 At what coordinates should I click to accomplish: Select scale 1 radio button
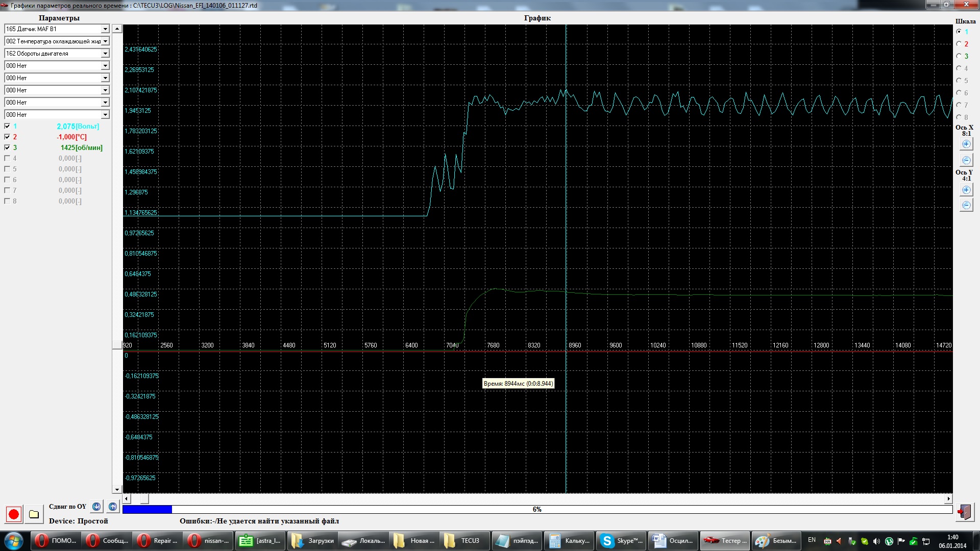(959, 31)
